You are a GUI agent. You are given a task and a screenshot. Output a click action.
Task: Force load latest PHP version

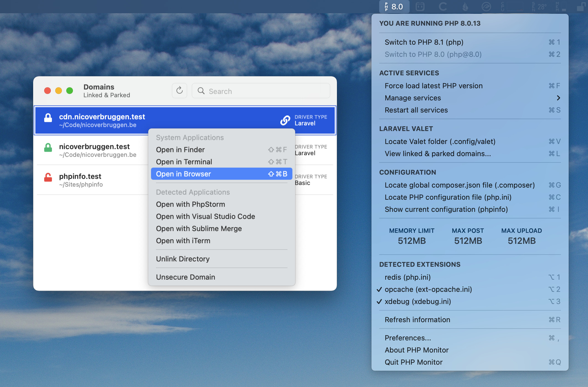tap(470, 86)
